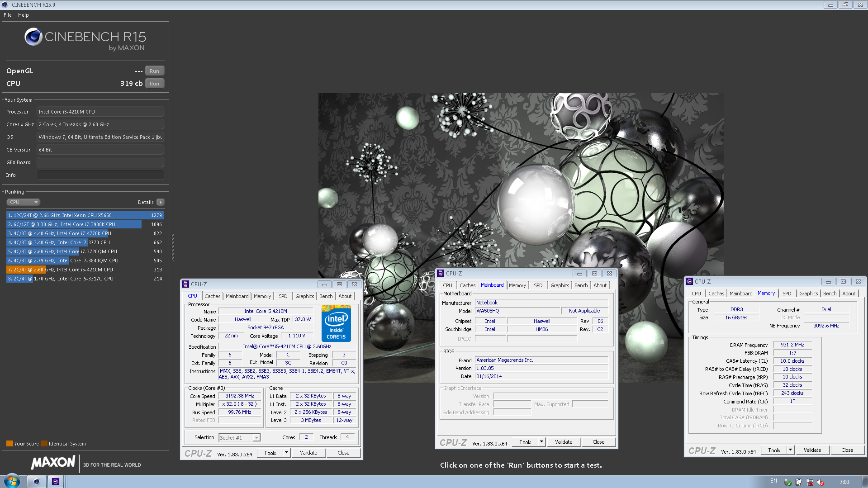Viewport: 868px width, 488px height.
Task: Open SPD tab in right CPU-Z window
Action: [787, 294]
